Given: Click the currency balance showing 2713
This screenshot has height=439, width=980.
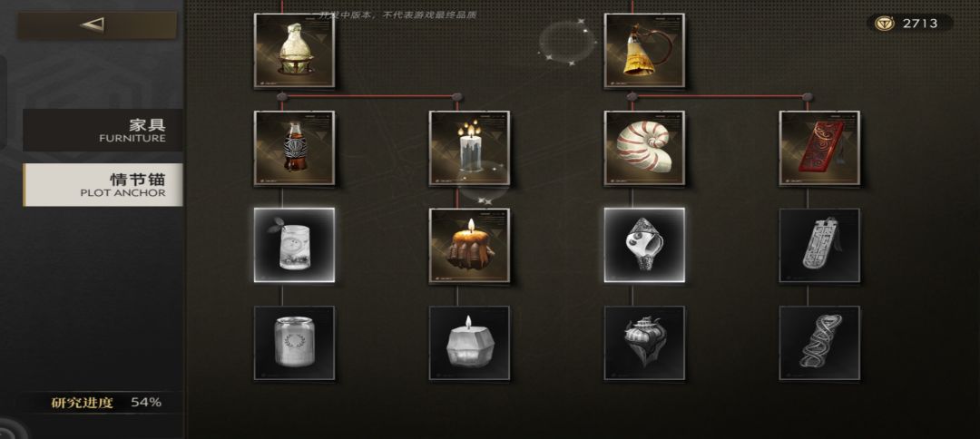Looking at the screenshot, I should click(x=910, y=23).
